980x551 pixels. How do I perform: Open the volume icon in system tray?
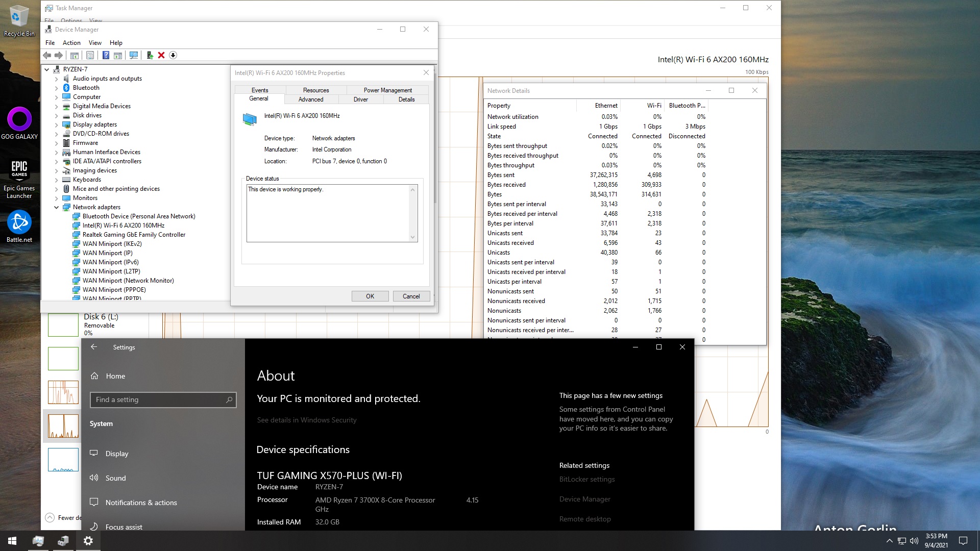click(x=914, y=541)
